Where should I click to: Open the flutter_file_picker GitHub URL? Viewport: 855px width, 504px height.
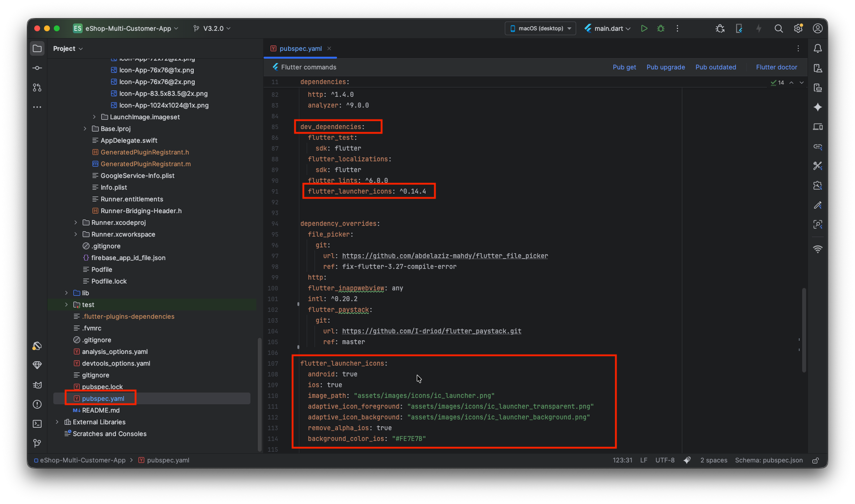445,256
